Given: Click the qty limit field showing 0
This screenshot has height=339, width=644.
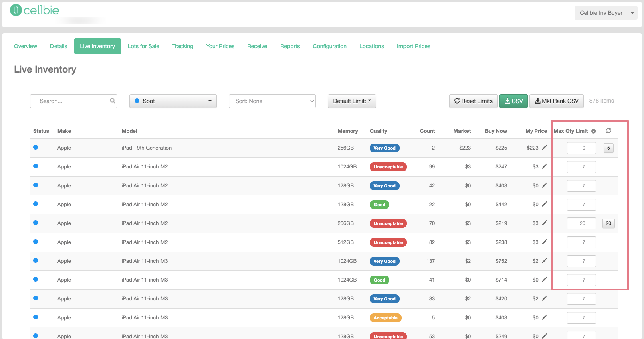Looking at the screenshot, I should click(x=581, y=148).
